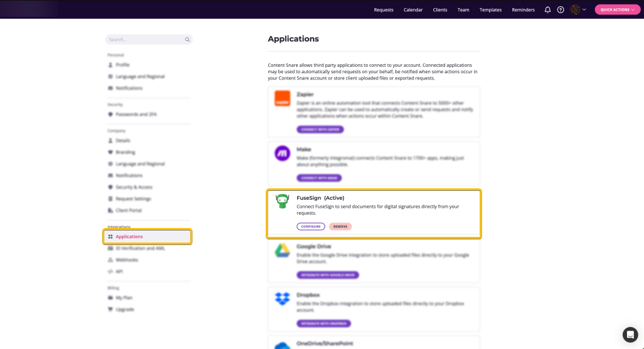Click the Remove button for FuseSign

coord(340,227)
